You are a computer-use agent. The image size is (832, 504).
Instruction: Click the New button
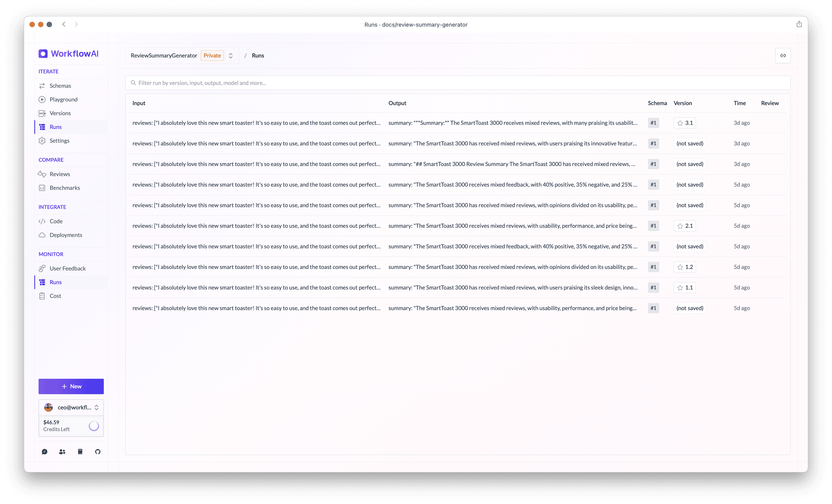[x=71, y=387]
